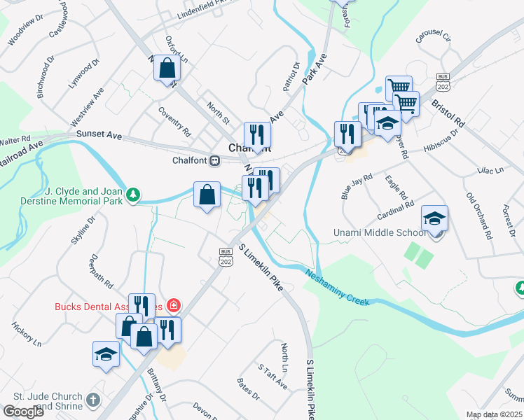Image resolution: width=524 pixels, height=420 pixels.
Task: Click the shopping bag marker near Oxford Ln
Action: 167,71
